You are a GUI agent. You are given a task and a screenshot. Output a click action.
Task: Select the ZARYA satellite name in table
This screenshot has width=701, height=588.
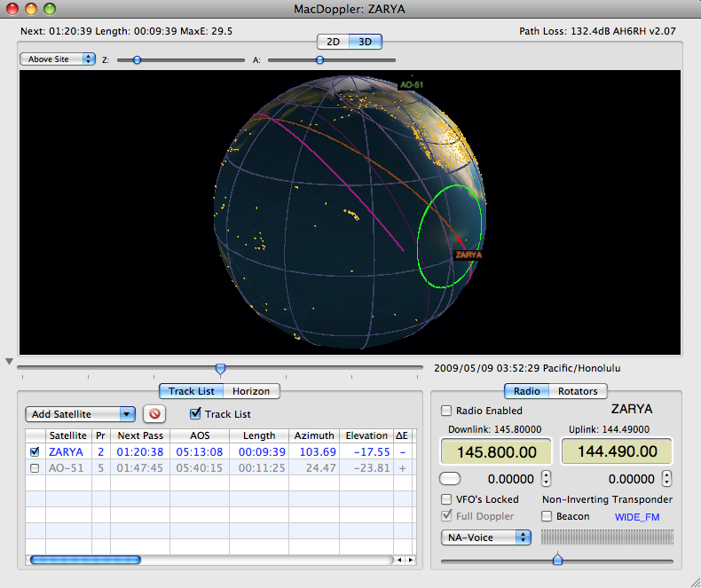[x=67, y=451]
